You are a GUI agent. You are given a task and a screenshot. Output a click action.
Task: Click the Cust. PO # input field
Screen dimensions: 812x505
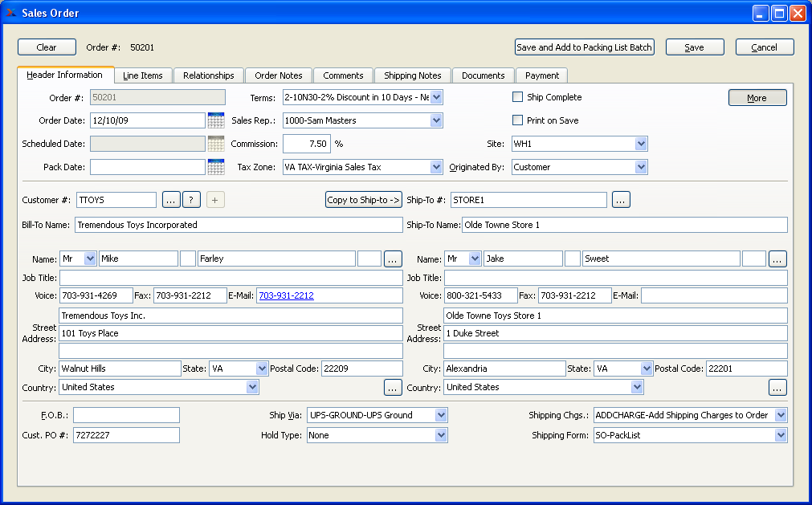(x=126, y=435)
